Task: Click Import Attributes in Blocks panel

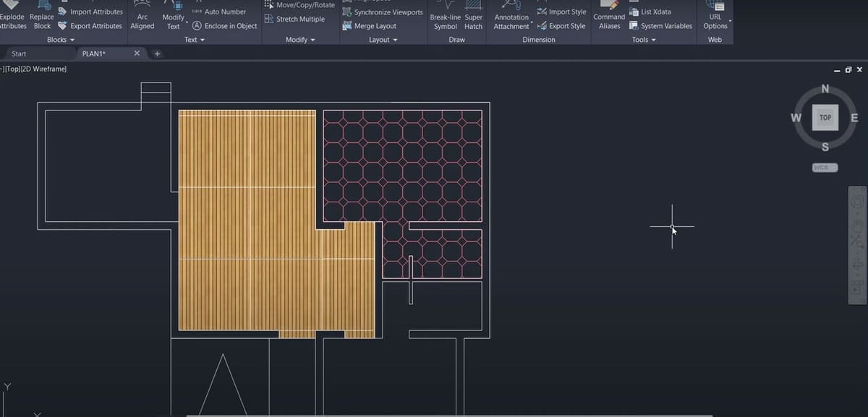Action: (x=90, y=12)
